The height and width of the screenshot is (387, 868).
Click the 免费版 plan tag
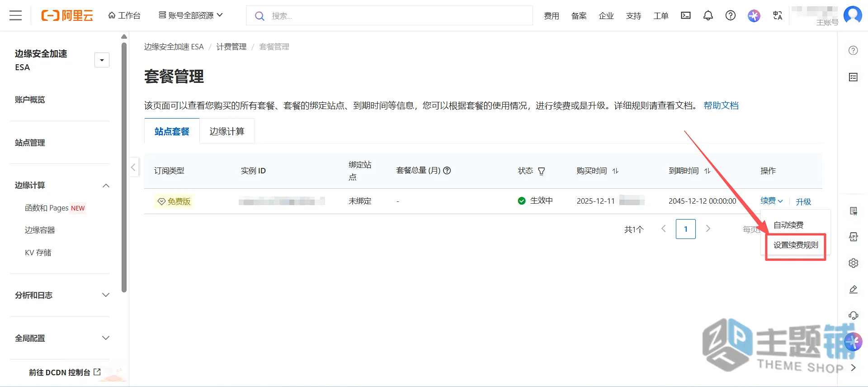point(174,201)
